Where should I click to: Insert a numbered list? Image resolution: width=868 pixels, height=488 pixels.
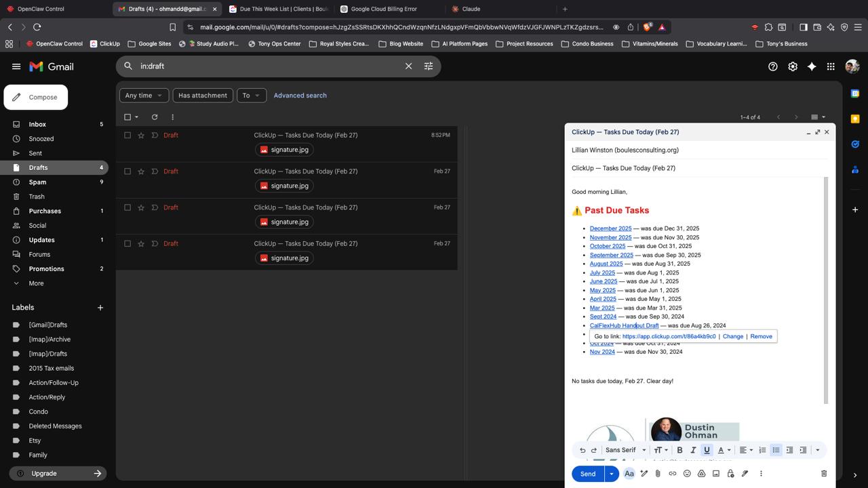point(762,450)
